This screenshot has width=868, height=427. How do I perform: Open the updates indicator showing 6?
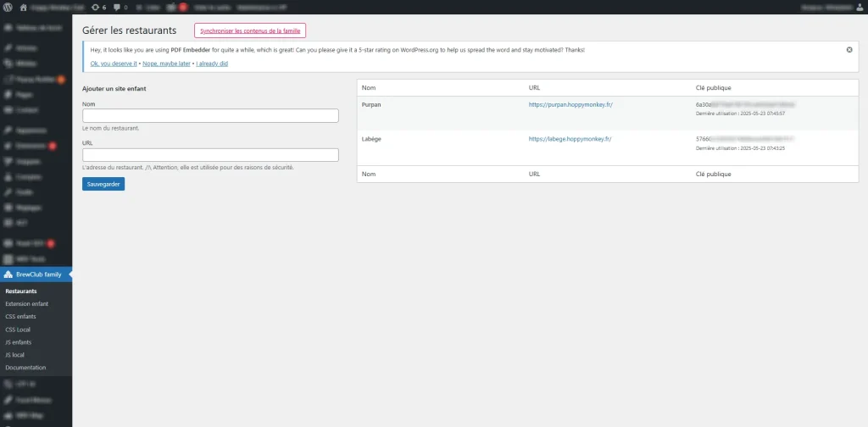pos(98,7)
